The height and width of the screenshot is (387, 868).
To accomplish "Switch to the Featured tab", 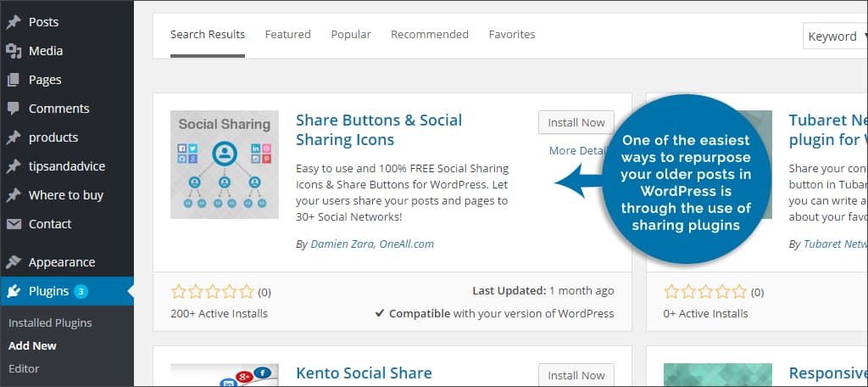I will pyautogui.click(x=288, y=35).
